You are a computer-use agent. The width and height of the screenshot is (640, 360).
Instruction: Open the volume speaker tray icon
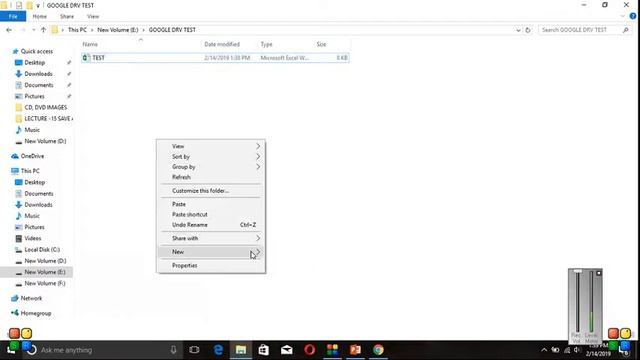[x=577, y=350]
